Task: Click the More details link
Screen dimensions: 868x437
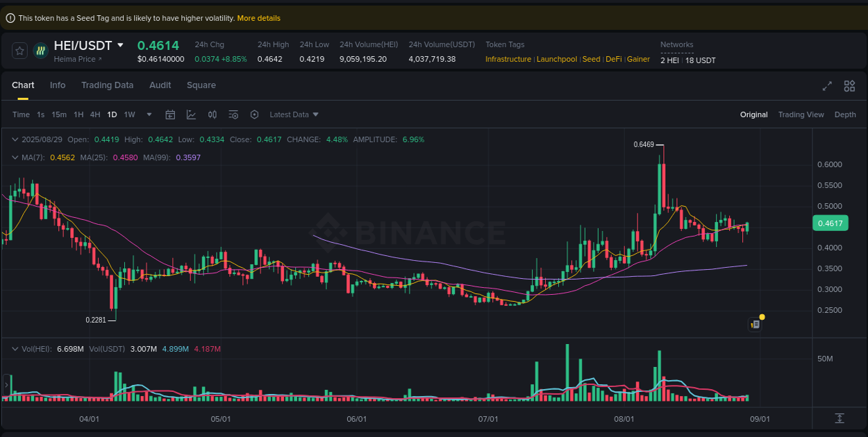Action: point(259,17)
